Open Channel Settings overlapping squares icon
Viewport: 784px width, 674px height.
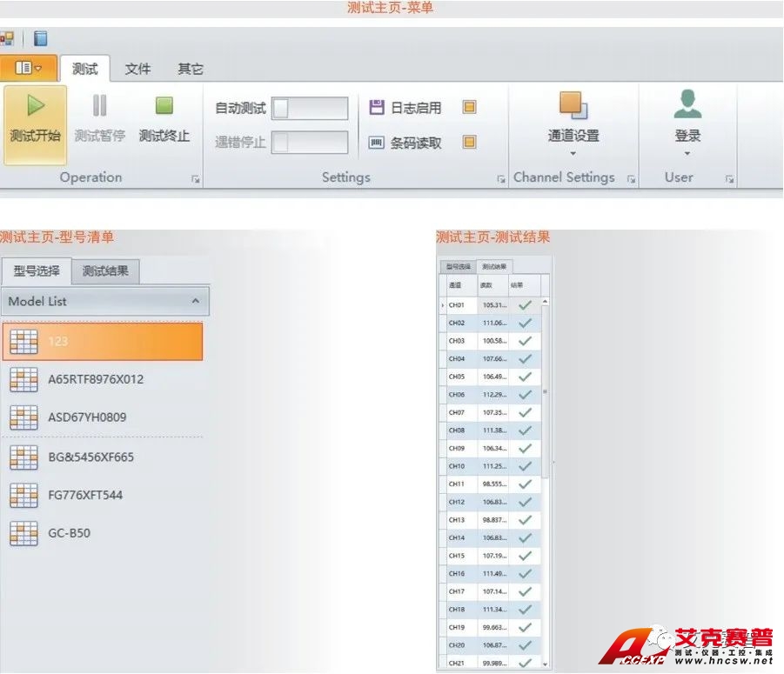tap(573, 106)
